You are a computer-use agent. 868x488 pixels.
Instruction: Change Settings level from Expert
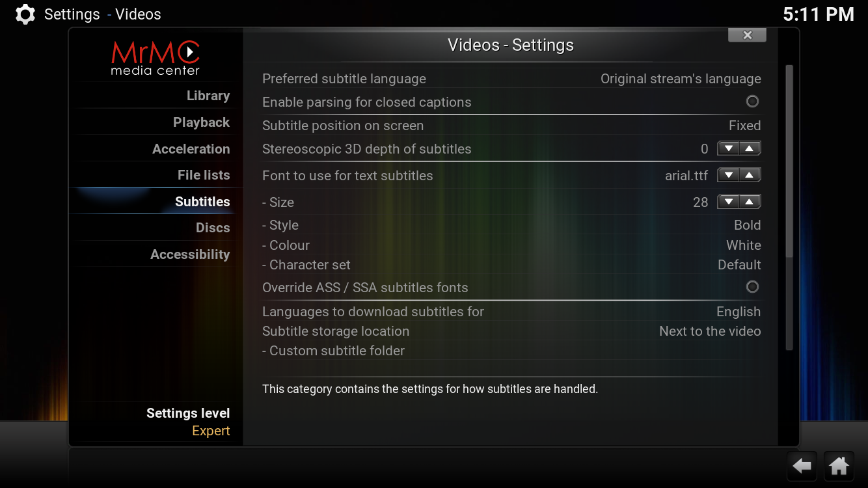click(188, 422)
